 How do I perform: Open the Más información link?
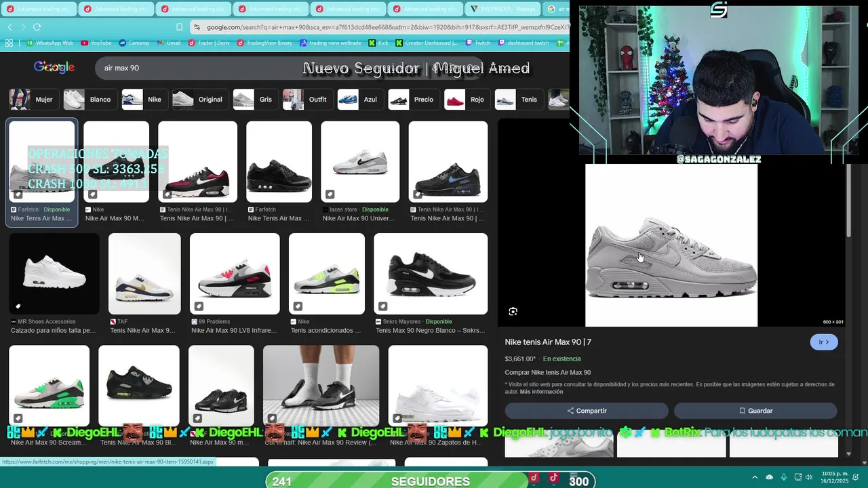point(541,392)
